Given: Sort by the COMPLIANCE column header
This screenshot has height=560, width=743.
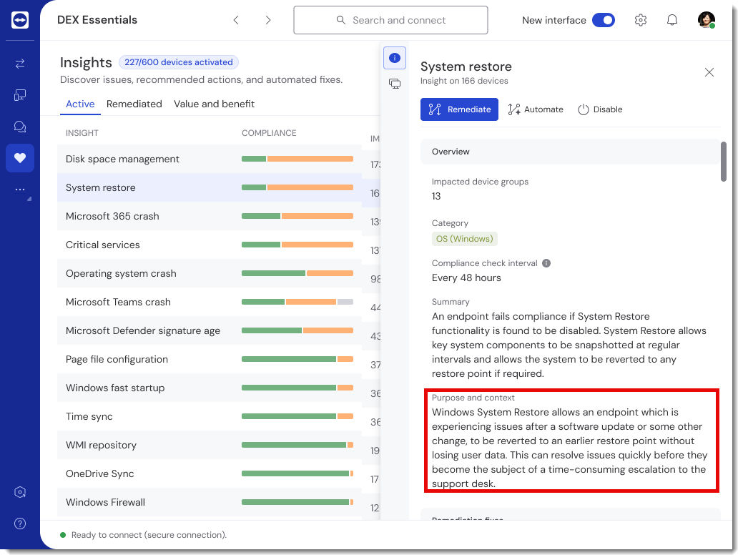Looking at the screenshot, I should tap(269, 133).
